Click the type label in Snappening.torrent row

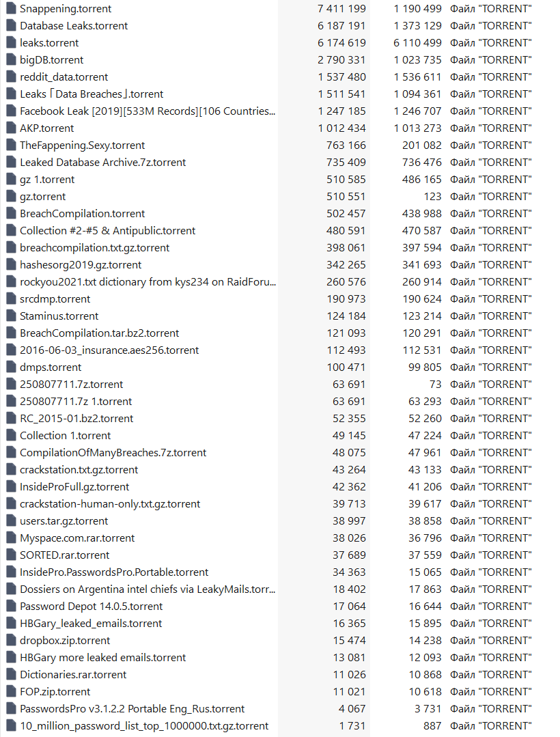pyautogui.click(x=491, y=9)
